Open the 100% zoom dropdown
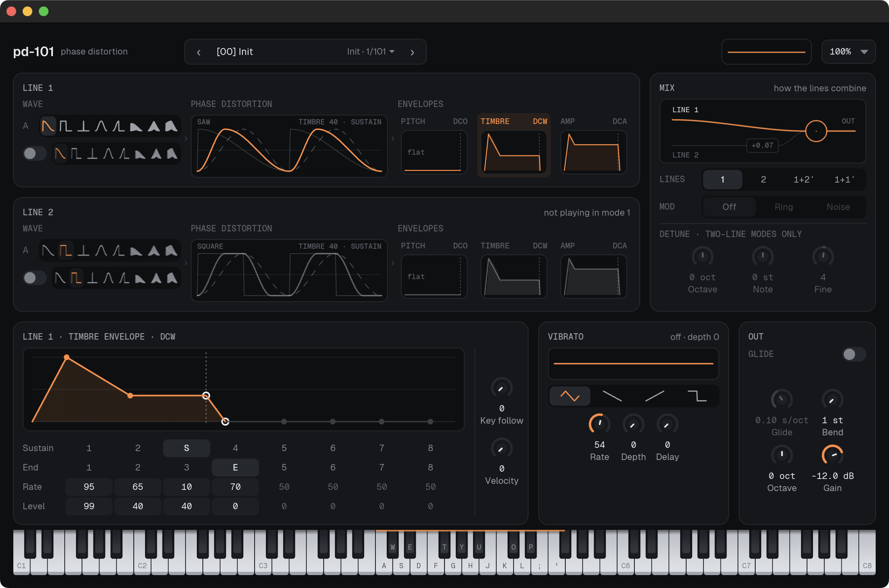The height and width of the screenshot is (588, 889). pyautogui.click(x=849, y=52)
